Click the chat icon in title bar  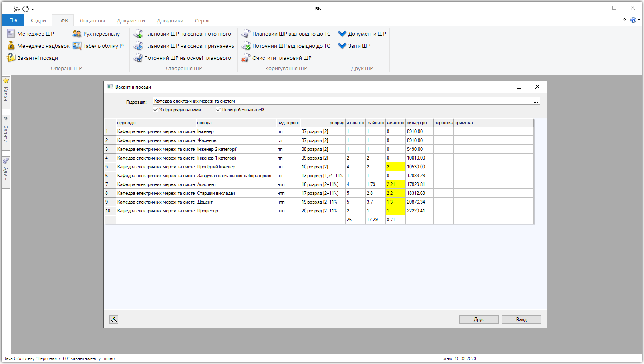[x=17, y=8]
